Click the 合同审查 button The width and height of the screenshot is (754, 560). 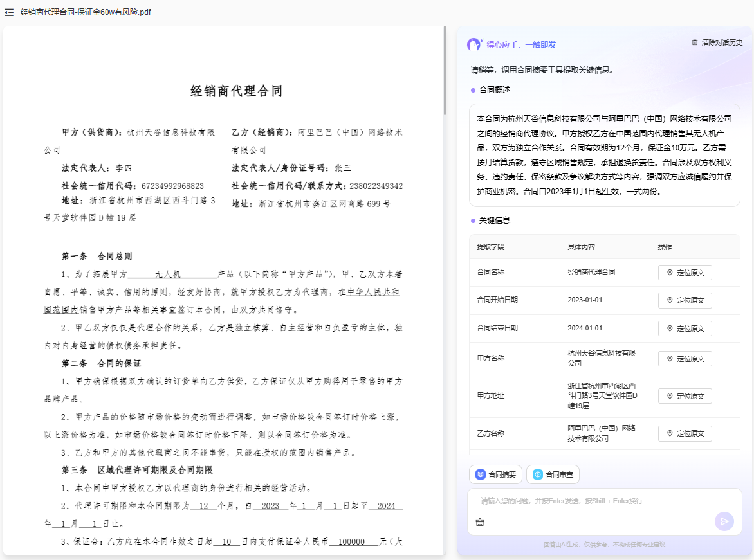click(553, 474)
